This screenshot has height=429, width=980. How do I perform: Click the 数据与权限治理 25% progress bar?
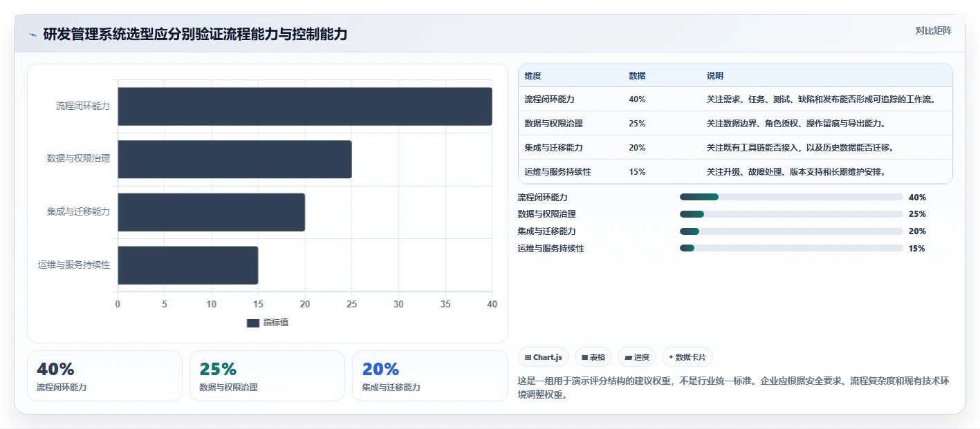point(791,214)
